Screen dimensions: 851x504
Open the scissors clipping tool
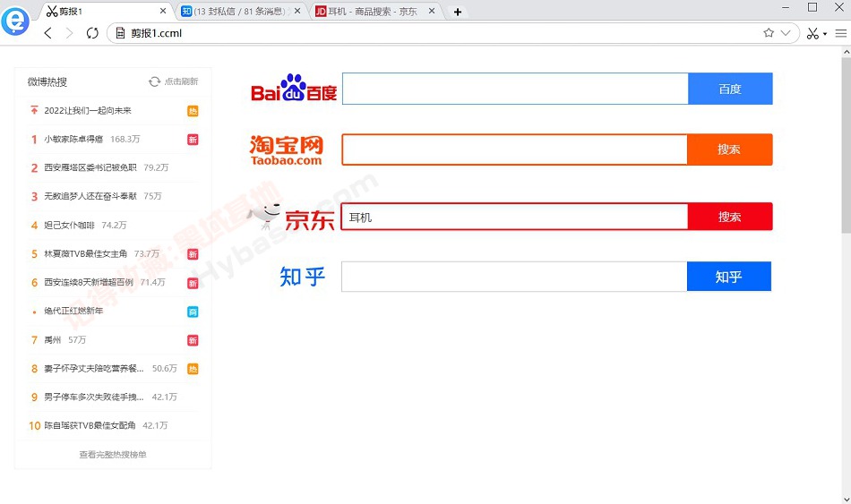click(x=812, y=34)
